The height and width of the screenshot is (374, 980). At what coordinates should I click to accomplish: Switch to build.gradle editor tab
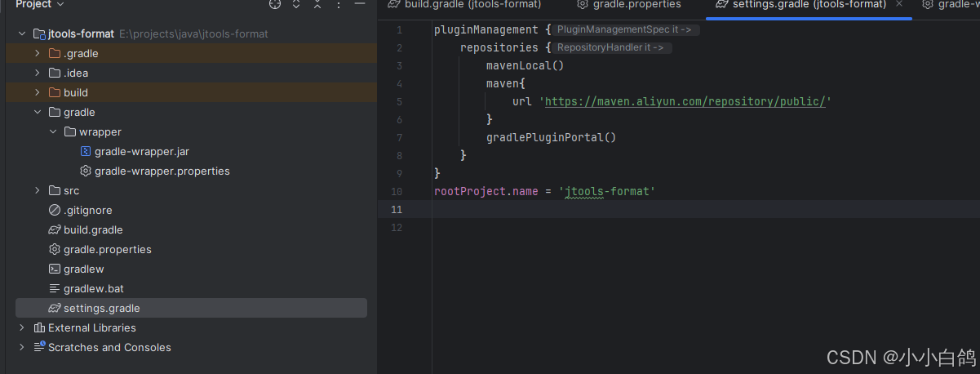[x=464, y=4]
